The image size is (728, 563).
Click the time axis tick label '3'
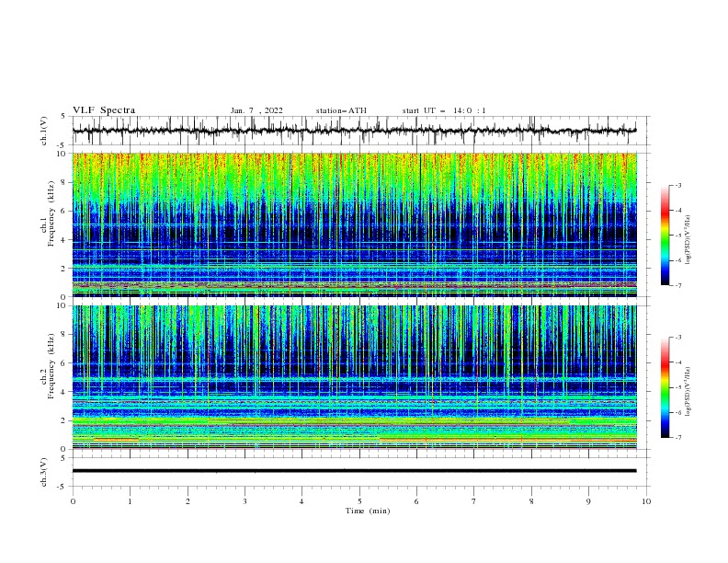[x=245, y=501]
